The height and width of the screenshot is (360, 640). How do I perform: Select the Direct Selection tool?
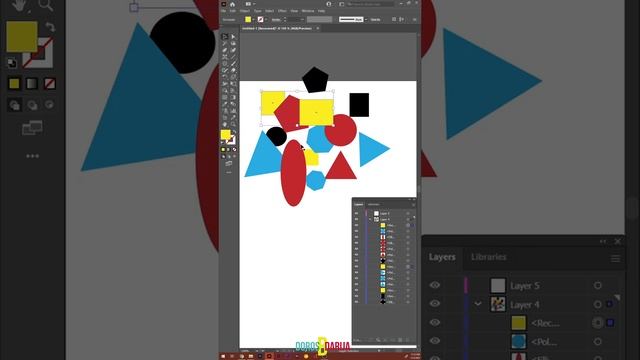click(x=233, y=36)
